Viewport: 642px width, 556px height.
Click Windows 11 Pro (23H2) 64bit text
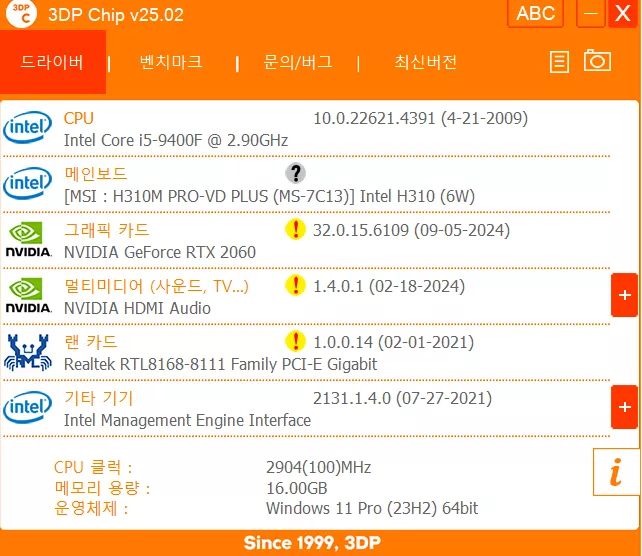pyautogui.click(x=372, y=509)
